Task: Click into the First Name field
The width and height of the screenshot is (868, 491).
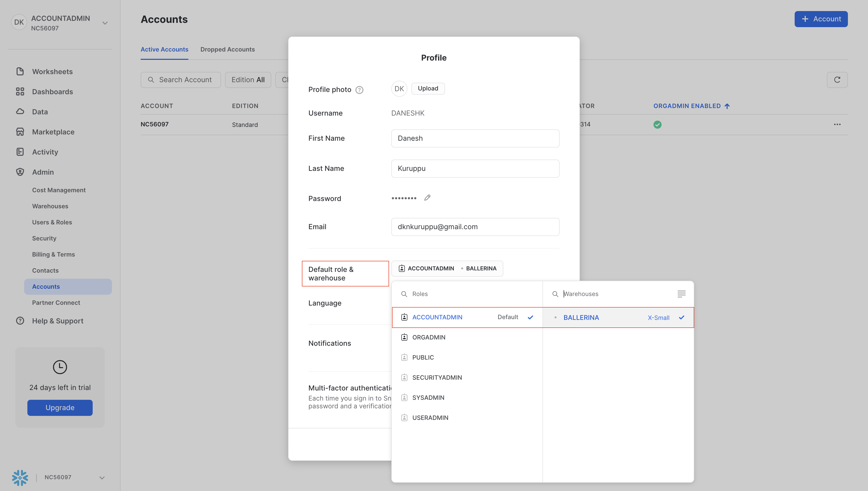Action: 475,138
